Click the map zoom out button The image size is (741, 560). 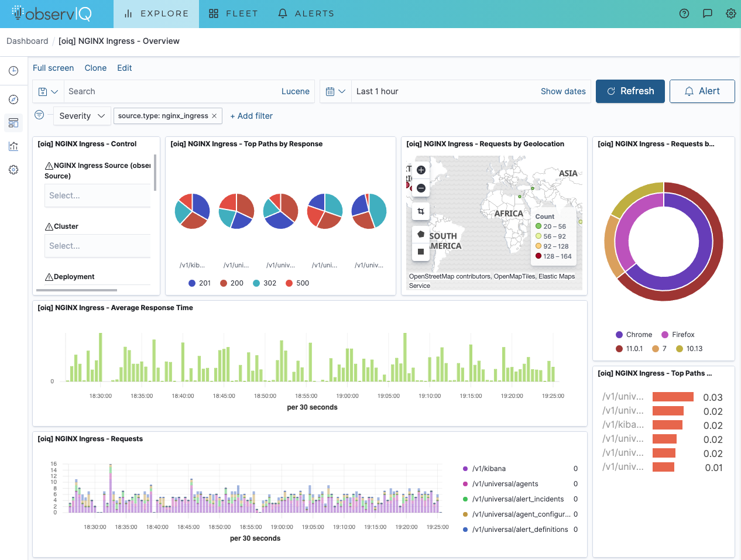point(421,188)
